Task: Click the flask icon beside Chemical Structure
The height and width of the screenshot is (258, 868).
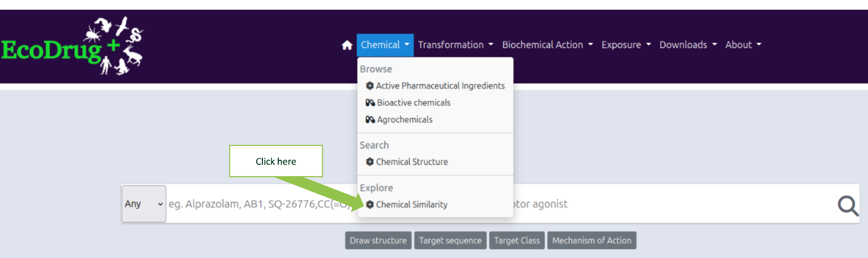Action: click(x=370, y=161)
